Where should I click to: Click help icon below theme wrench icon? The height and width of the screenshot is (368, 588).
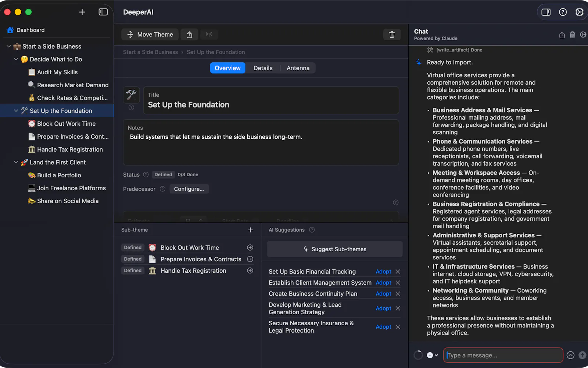point(131,107)
